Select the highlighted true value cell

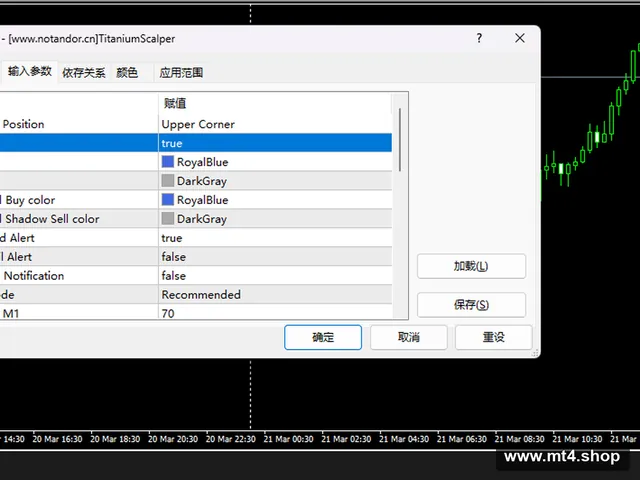coord(275,143)
